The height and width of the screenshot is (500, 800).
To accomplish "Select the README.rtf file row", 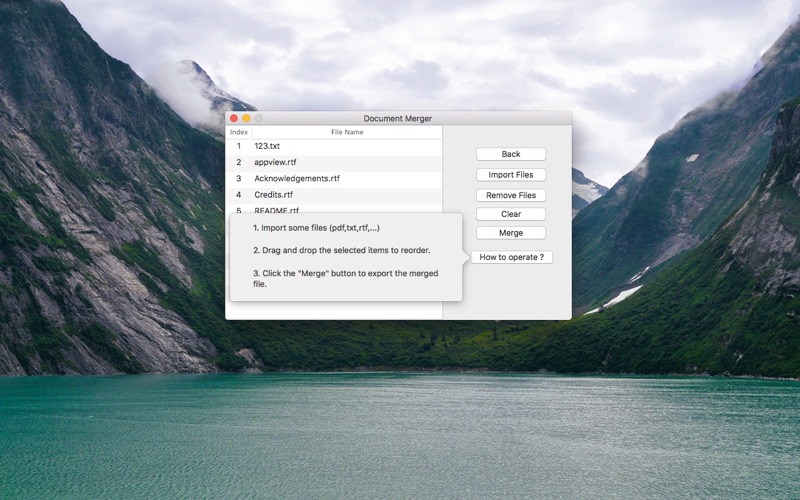I will pos(334,209).
